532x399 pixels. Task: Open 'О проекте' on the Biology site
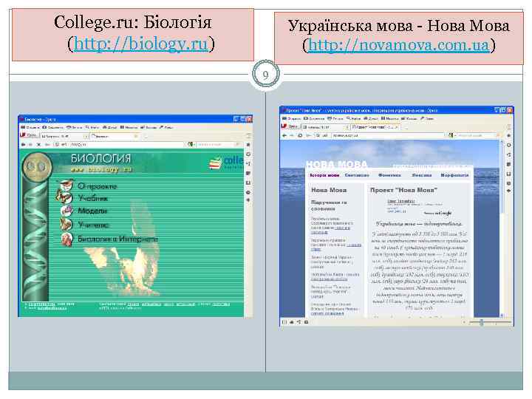pyautogui.click(x=98, y=186)
